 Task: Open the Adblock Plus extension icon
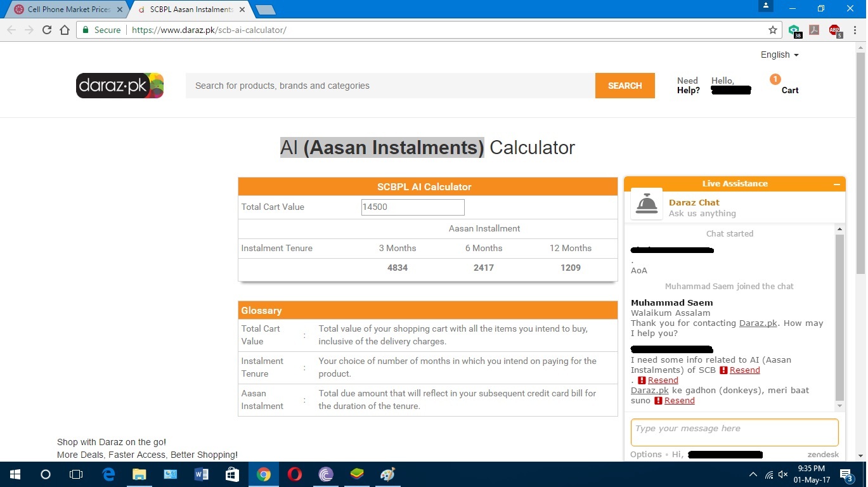(x=835, y=30)
